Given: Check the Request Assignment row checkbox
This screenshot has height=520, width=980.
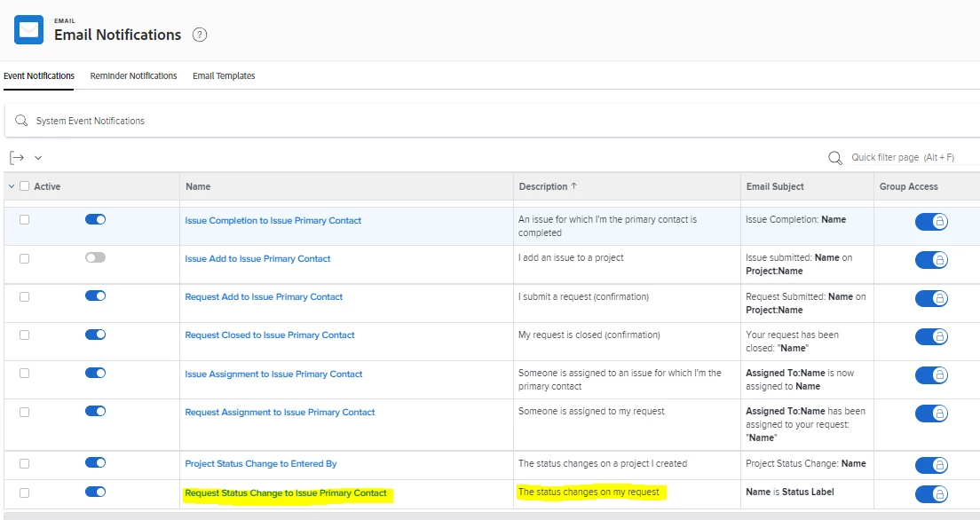Looking at the screenshot, I should (24, 412).
